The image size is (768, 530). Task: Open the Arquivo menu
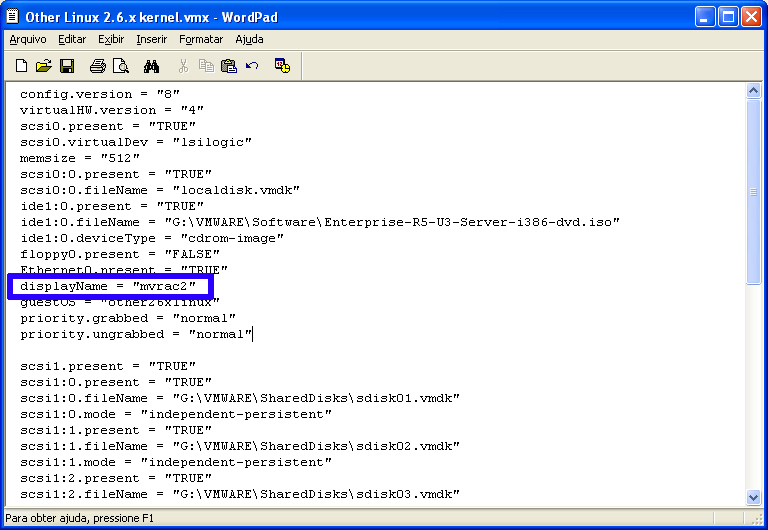[28, 39]
